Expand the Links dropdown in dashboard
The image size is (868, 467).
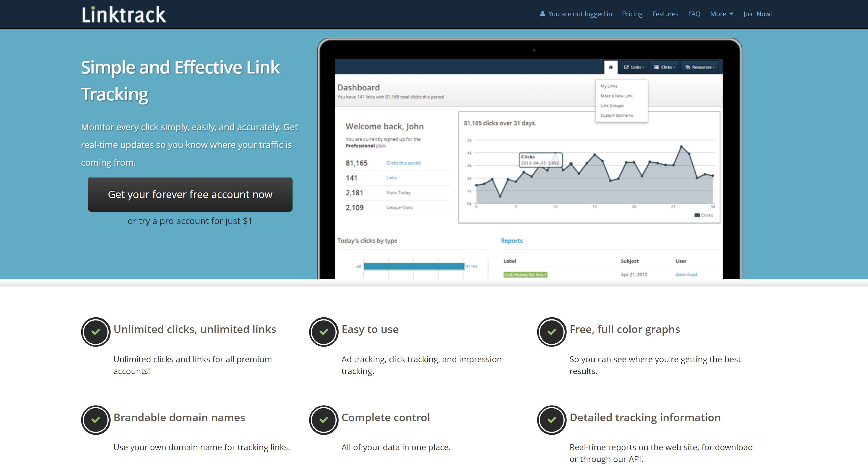pyautogui.click(x=633, y=67)
